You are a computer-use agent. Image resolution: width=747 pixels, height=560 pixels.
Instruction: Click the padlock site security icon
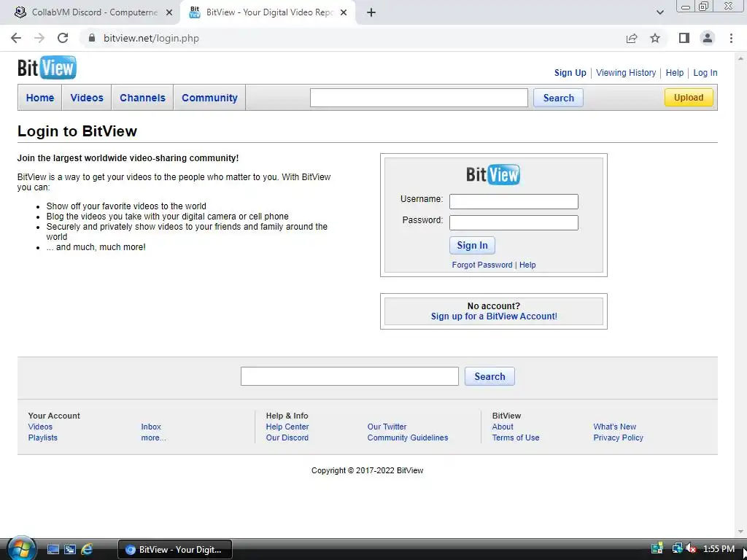(92, 38)
